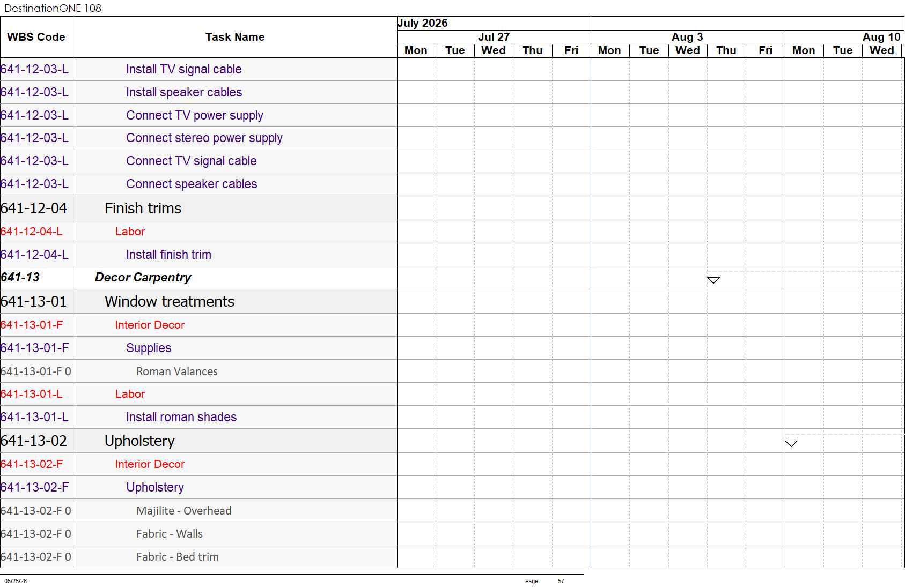Click WBS code 641-12-04
905x588 pixels.
click(34, 208)
